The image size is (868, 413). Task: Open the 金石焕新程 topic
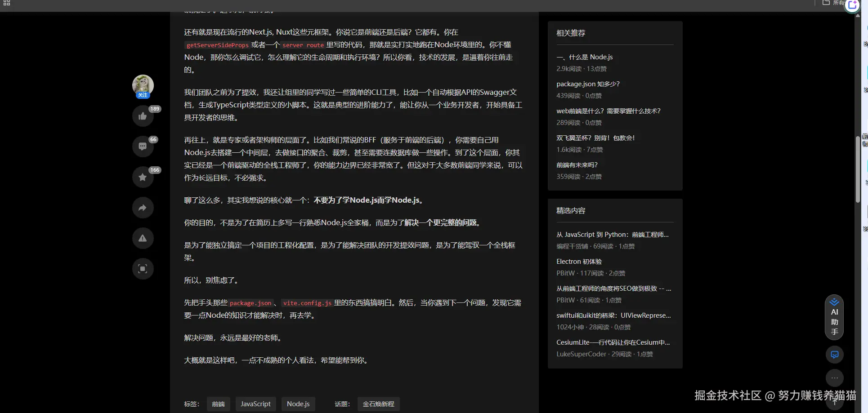pyautogui.click(x=378, y=404)
